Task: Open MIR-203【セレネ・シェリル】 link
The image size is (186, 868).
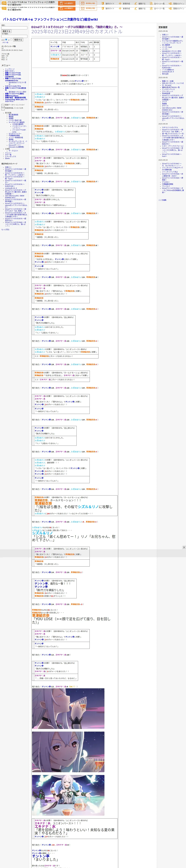Action: (x=173, y=83)
